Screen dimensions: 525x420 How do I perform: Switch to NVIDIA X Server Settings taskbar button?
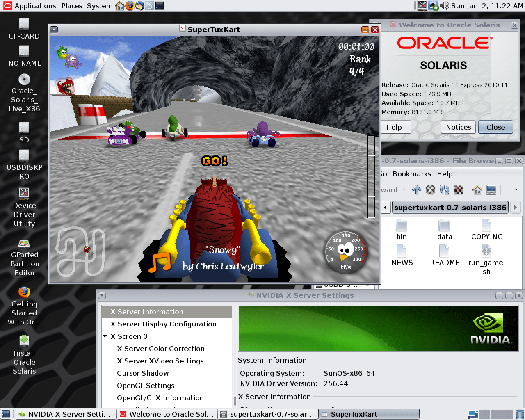[65, 414]
